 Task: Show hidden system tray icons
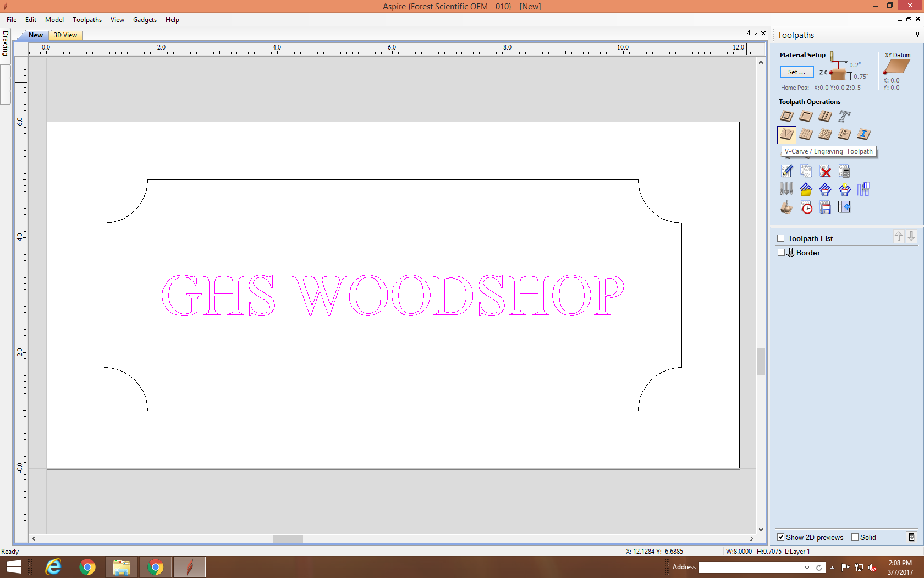coord(832,568)
